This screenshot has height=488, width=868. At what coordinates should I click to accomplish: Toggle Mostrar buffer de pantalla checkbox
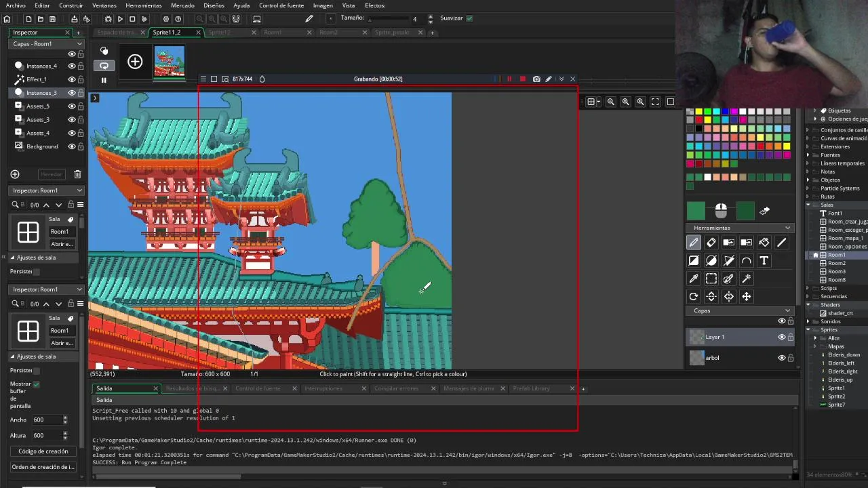(x=36, y=384)
